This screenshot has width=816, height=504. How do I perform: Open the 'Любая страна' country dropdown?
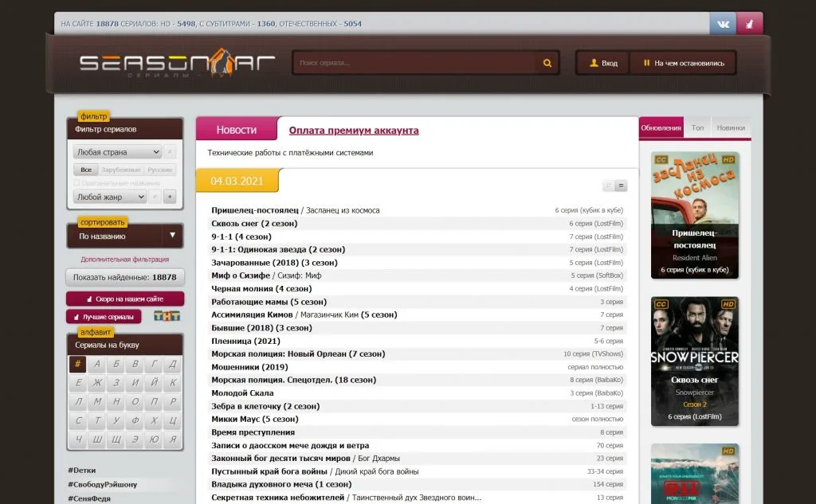tap(117, 152)
